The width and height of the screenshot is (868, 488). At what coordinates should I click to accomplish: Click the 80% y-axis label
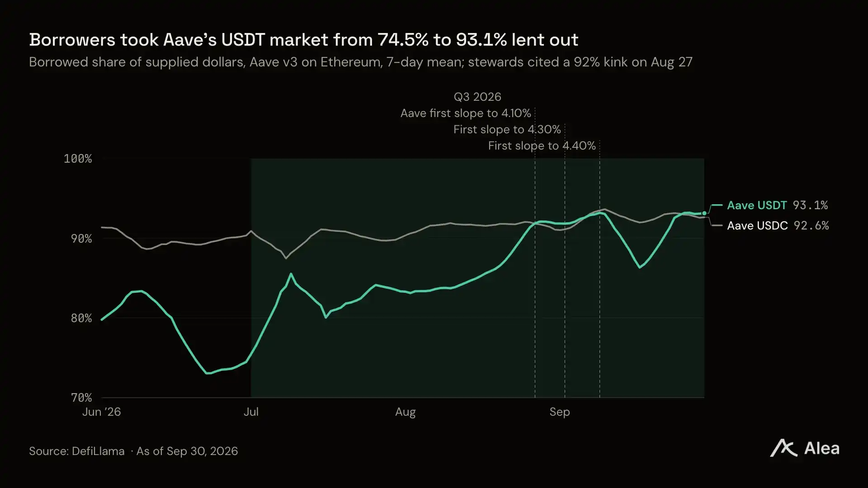pos(81,318)
